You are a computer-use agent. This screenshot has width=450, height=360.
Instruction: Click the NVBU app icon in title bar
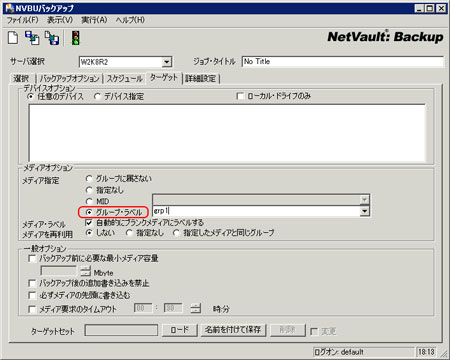(x=9, y=8)
